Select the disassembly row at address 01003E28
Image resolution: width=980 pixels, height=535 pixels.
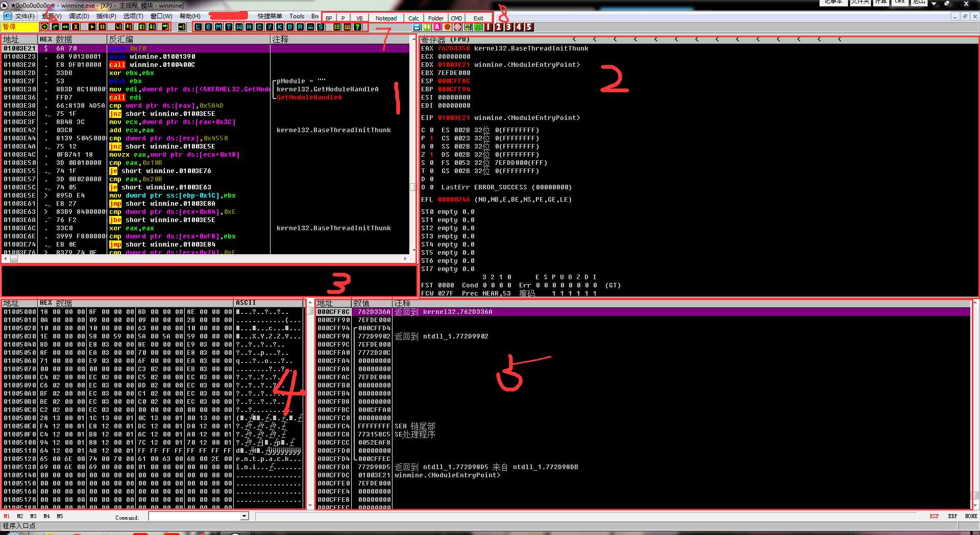(x=206, y=65)
